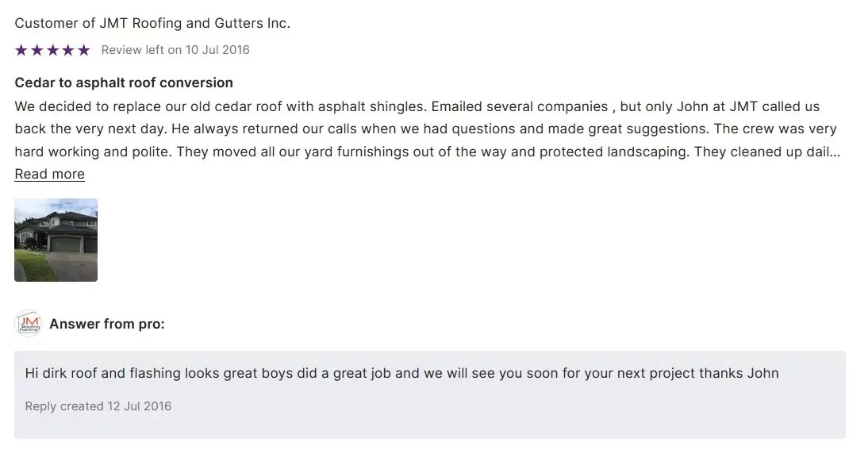868x450 pixels.
Task: Click "Customer of JMT Roofing and Gutters Inc." heading
Action: click(152, 23)
